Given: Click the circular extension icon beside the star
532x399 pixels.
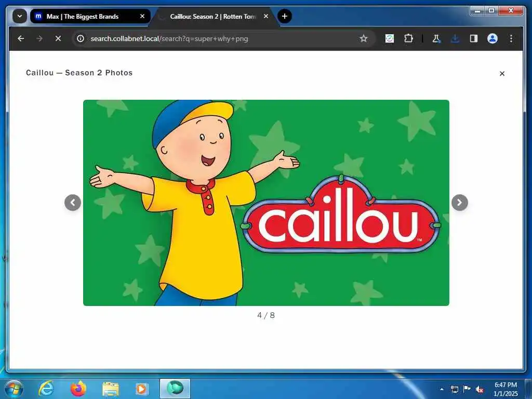Looking at the screenshot, I should 390,38.
